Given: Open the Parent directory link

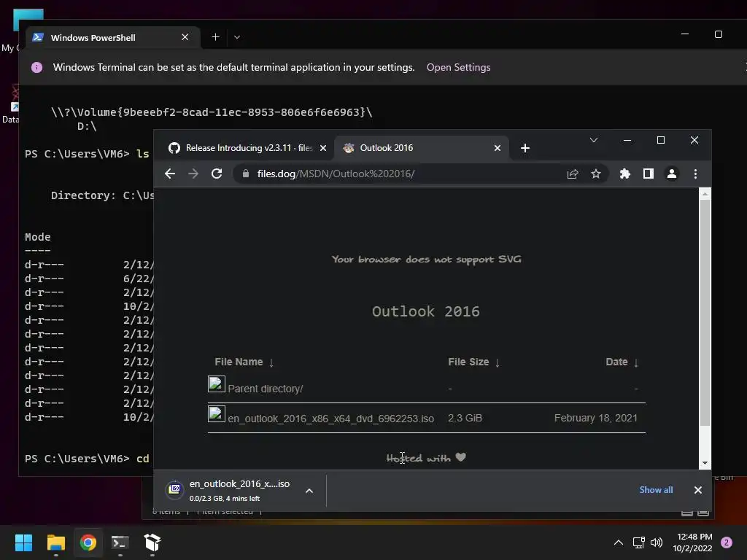Looking at the screenshot, I should point(266,389).
